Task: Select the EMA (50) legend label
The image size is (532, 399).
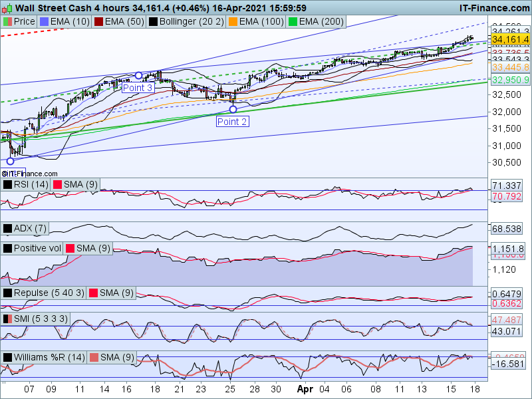Action: (124, 22)
